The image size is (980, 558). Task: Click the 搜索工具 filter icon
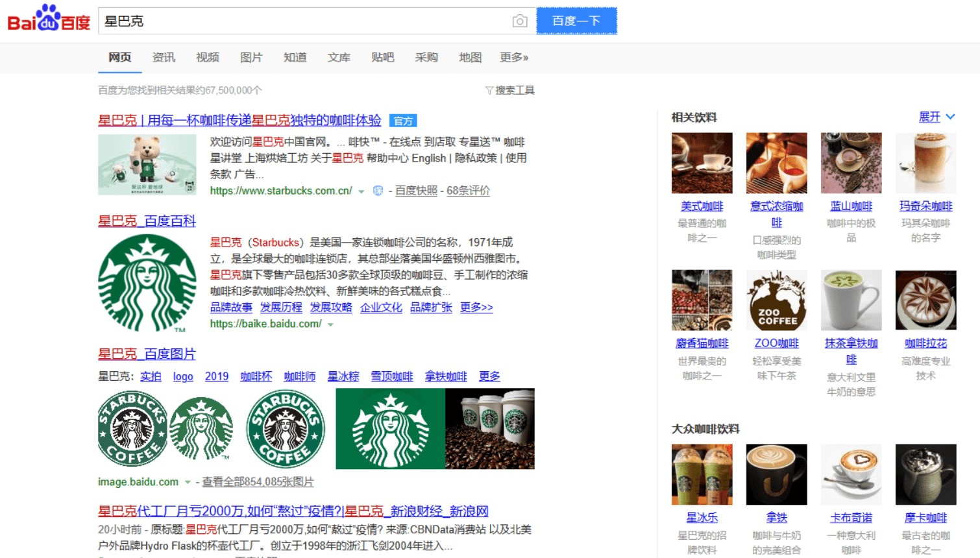(489, 90)
